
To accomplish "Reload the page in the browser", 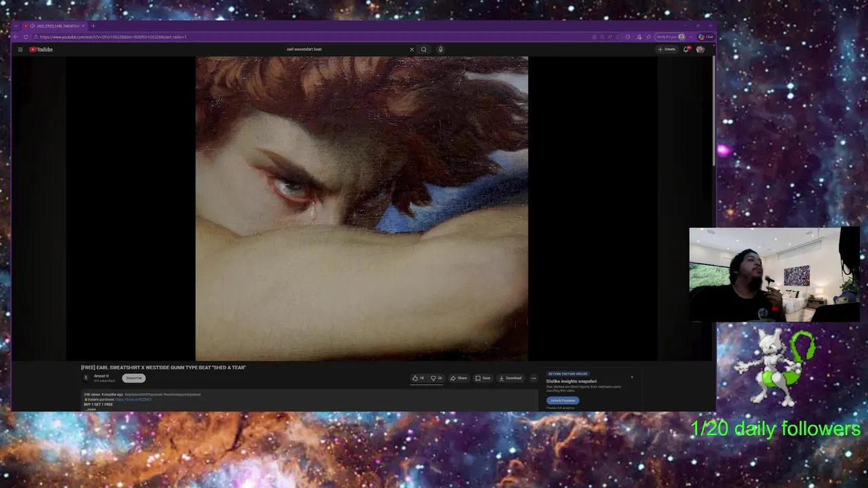I will pos(26,37).
